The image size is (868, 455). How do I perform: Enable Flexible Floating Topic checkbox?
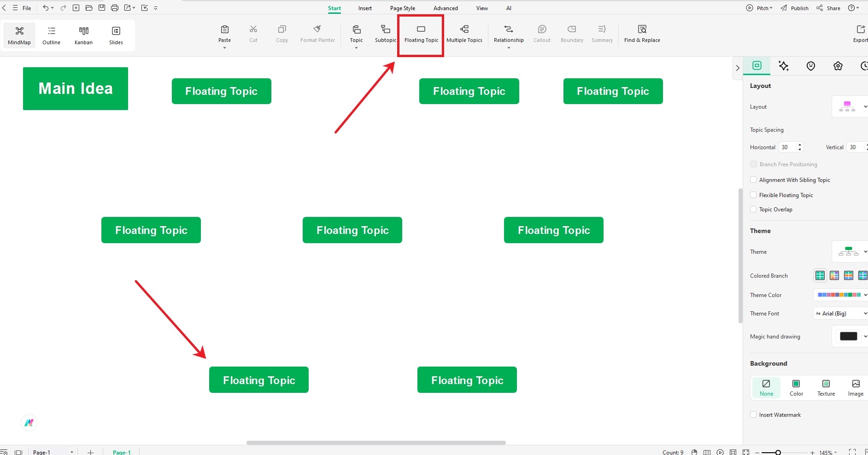tap(753, 195)
